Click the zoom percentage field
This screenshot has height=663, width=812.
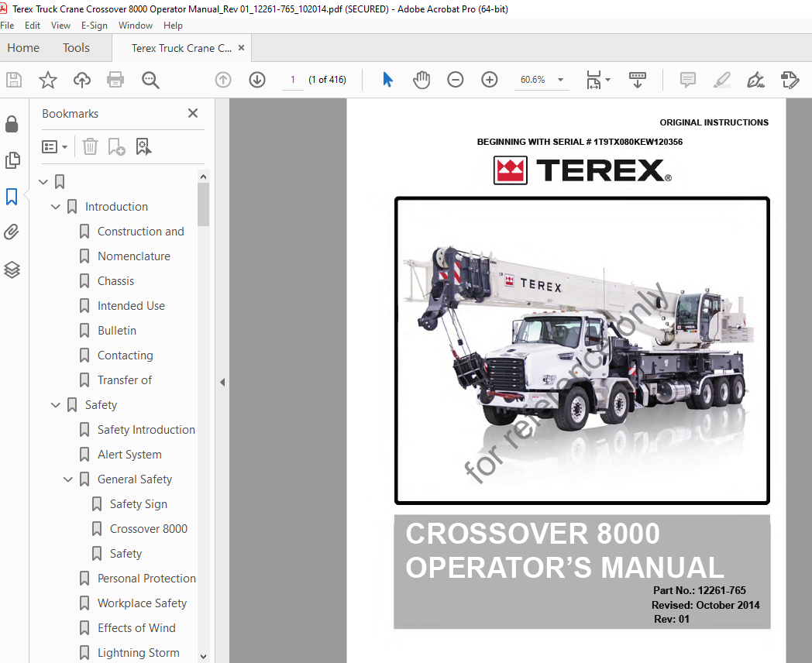(533, 80)
